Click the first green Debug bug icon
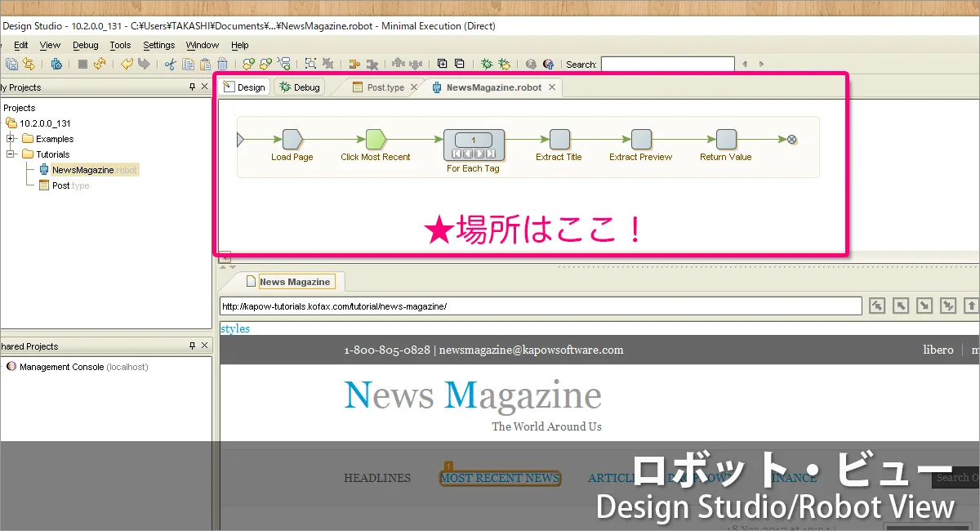 (487, 64)
